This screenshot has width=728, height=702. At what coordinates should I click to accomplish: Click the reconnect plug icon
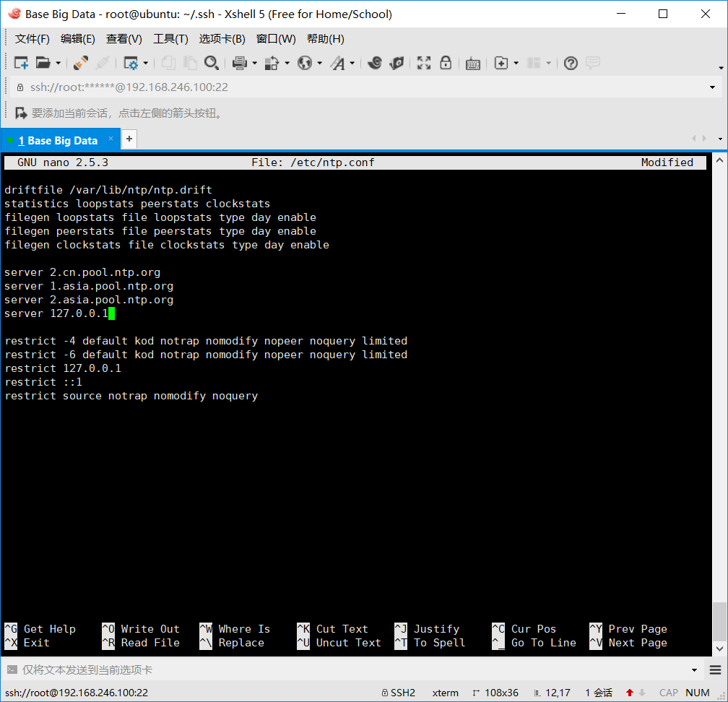tap(81, 63)
